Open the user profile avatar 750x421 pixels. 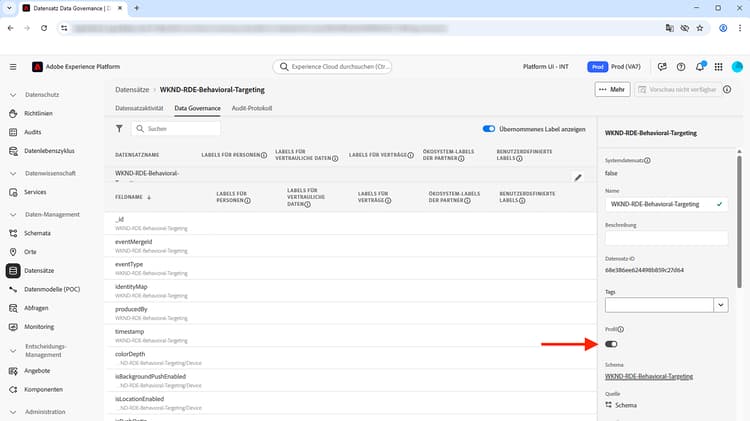[737, 66]
